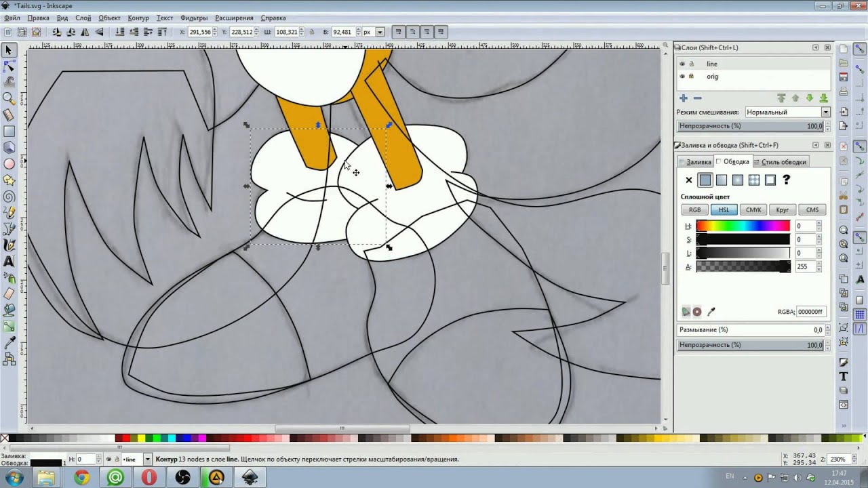868x488 pixels.
Task: Select RGB color mode button
Action: pos(694,210)
